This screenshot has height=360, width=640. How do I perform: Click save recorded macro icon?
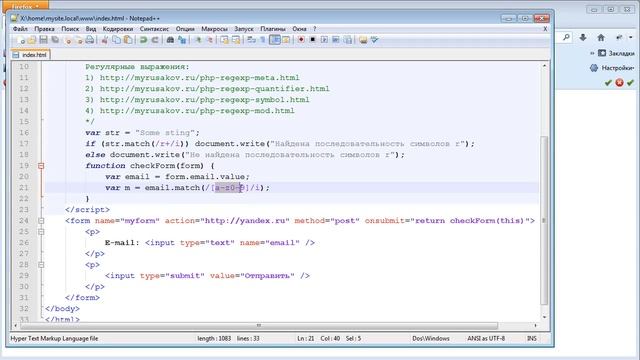point(348,40)
